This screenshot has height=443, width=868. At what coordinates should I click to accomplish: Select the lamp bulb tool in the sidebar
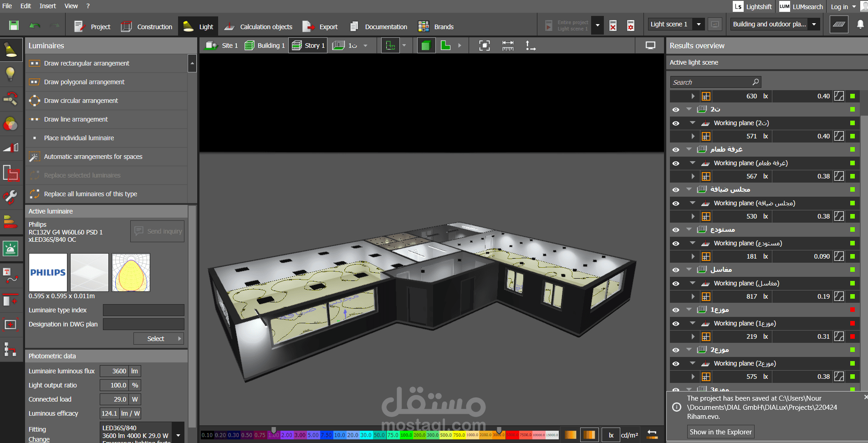[10, 74]
